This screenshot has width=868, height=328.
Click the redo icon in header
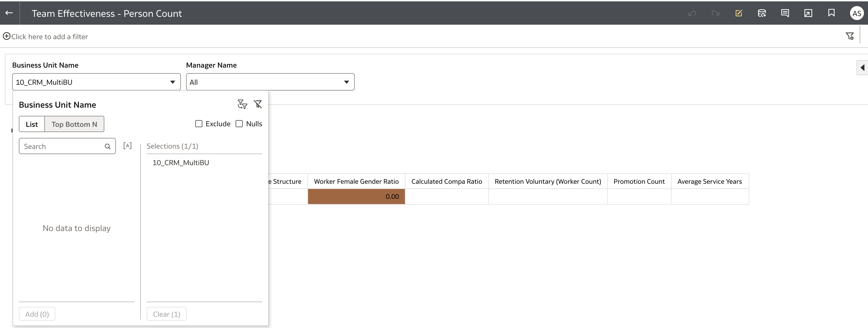pos(715,13)
